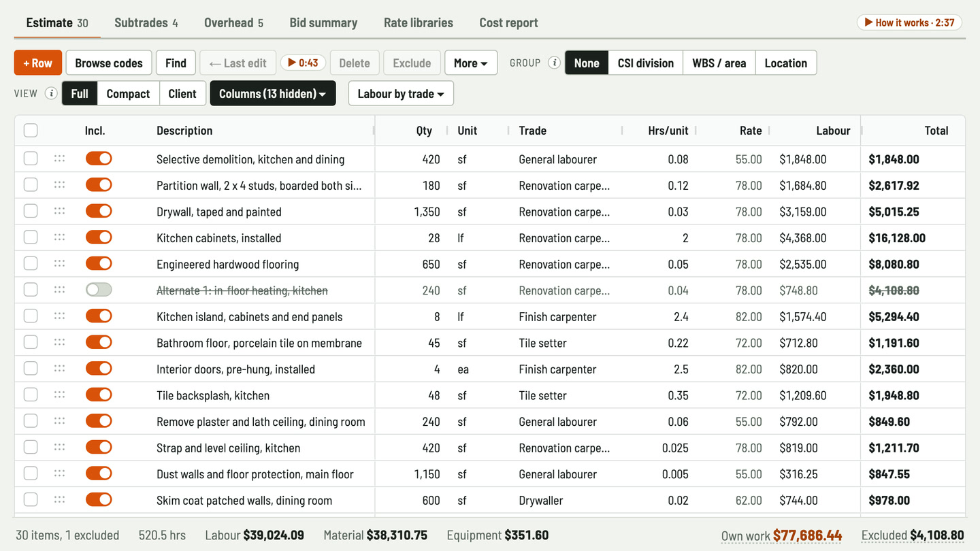The width and height of the screenshot is (980, 551).
Task: Open the Rate libraries tab
Action: coord(419,22)
